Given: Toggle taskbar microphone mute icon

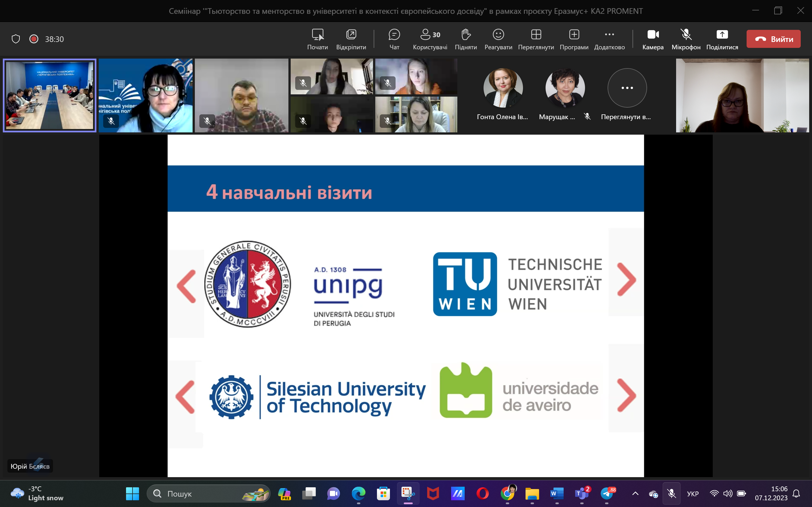Looking at the screenshot, I should click(x=671, y=493).
